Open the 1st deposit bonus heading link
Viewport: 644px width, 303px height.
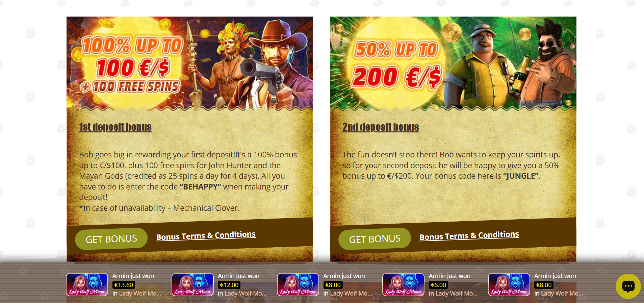point(115,127)
